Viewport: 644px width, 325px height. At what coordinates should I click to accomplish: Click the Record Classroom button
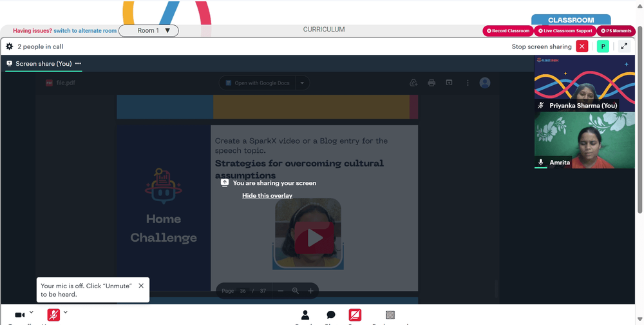[x=508, y=31]
